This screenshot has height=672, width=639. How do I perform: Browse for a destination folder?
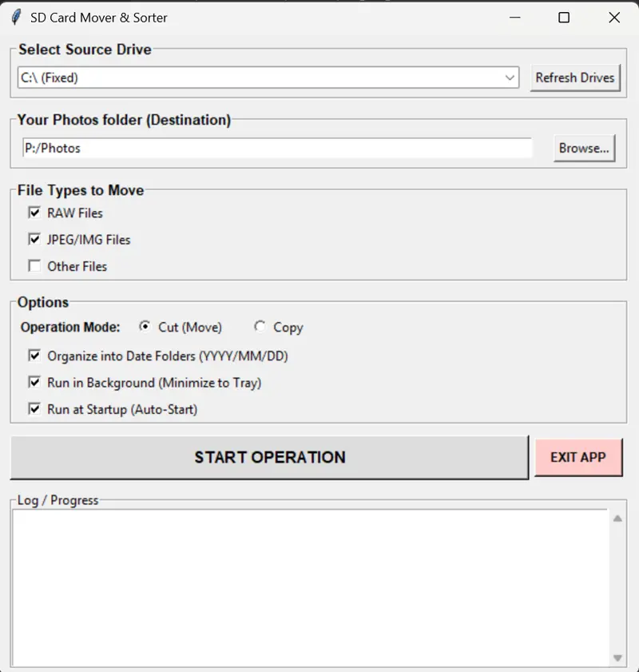(584, 148)
